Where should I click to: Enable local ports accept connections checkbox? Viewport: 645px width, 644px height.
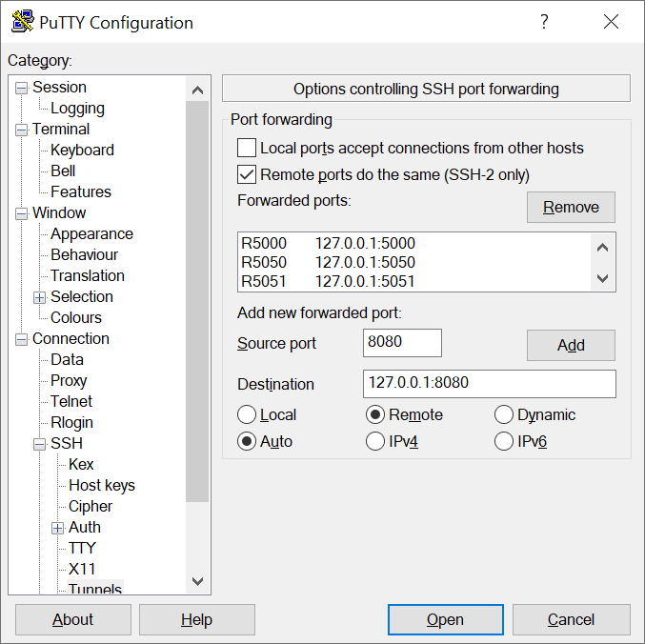[247, 148]
